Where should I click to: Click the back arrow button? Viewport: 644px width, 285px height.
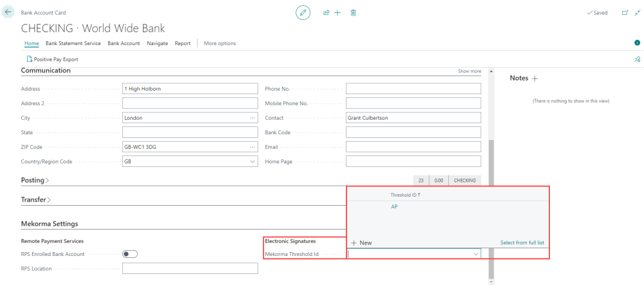[x=8, y=12]
